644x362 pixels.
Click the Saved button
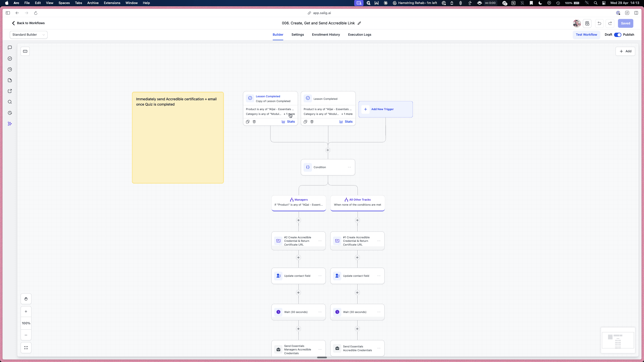point(626,23)
